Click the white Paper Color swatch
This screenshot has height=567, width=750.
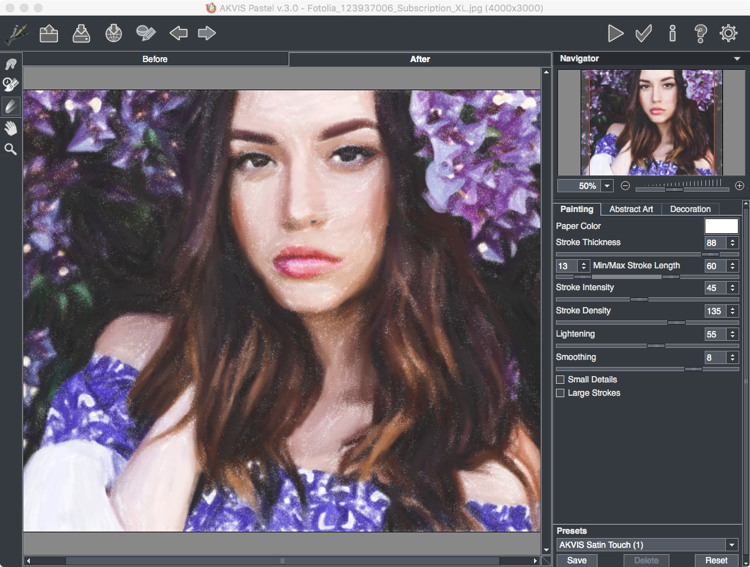(x=721, y=226)
